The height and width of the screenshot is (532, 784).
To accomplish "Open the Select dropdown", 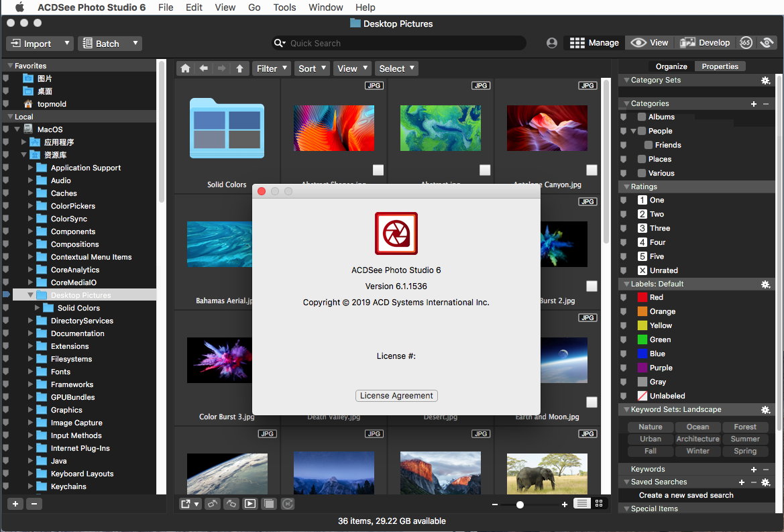I will 396,68.
